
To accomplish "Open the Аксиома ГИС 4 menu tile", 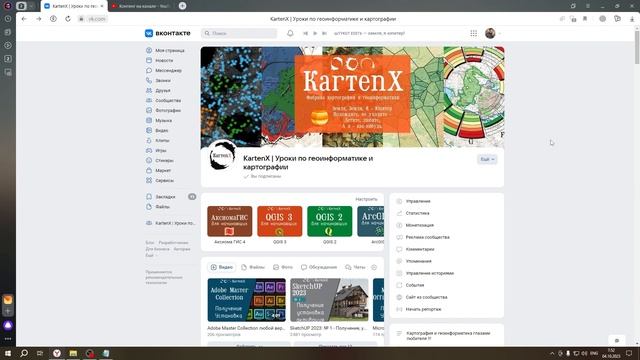I will click(230, 225).
